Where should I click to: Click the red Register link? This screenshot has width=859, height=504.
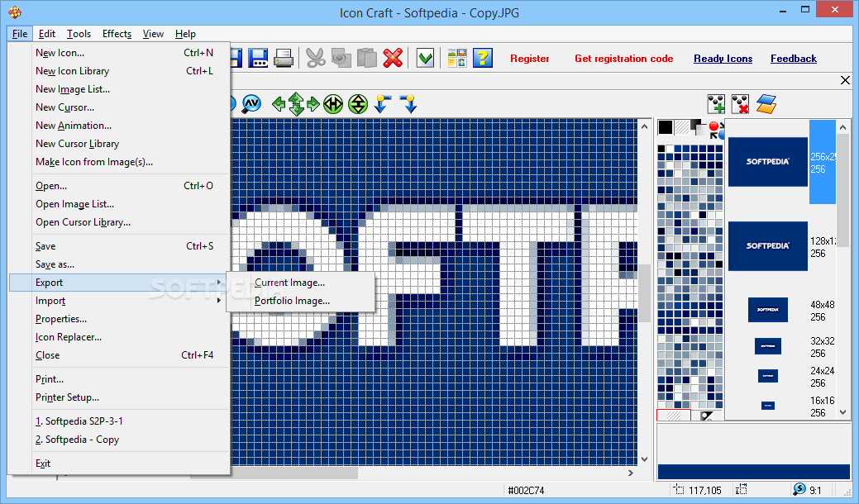529,59
